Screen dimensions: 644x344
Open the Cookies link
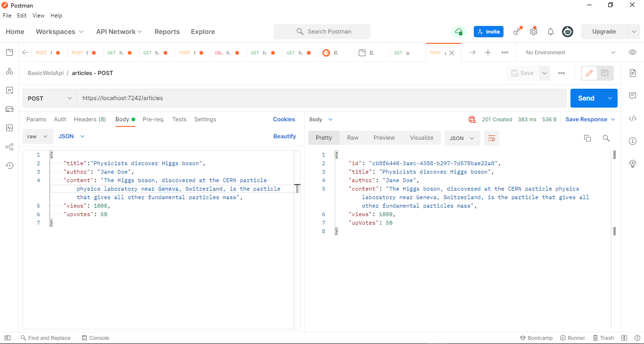284,119
